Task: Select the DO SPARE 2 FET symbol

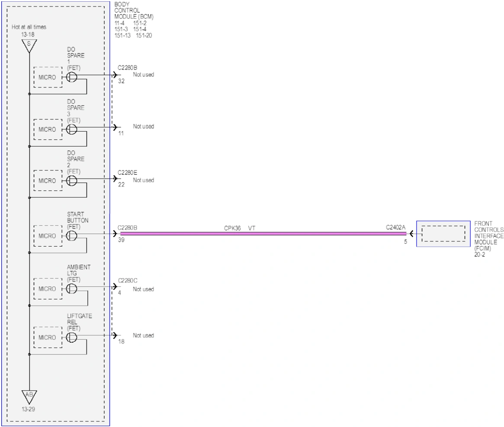Action: 72,181
